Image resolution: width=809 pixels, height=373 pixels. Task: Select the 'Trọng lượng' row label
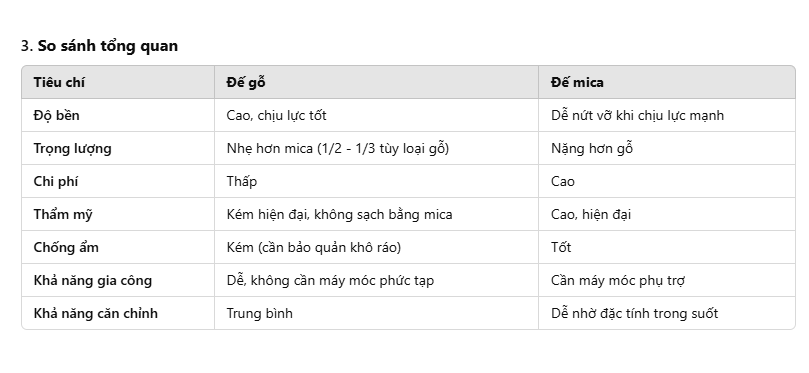72,149
